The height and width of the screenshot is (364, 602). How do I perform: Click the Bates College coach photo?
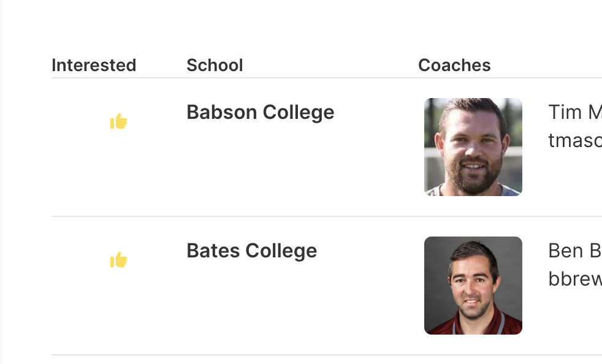(x=473, y=286)
